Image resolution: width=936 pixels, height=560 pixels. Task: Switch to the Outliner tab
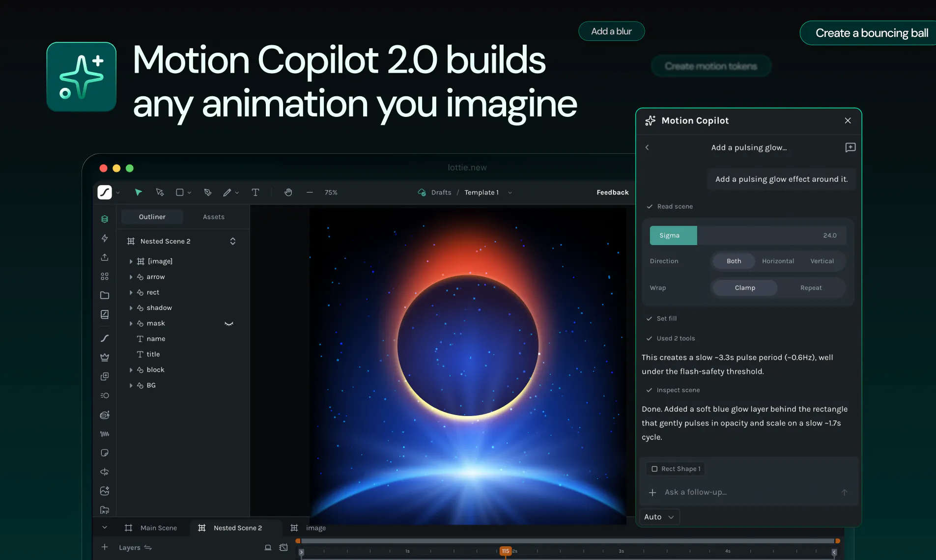tap(152, 217)
